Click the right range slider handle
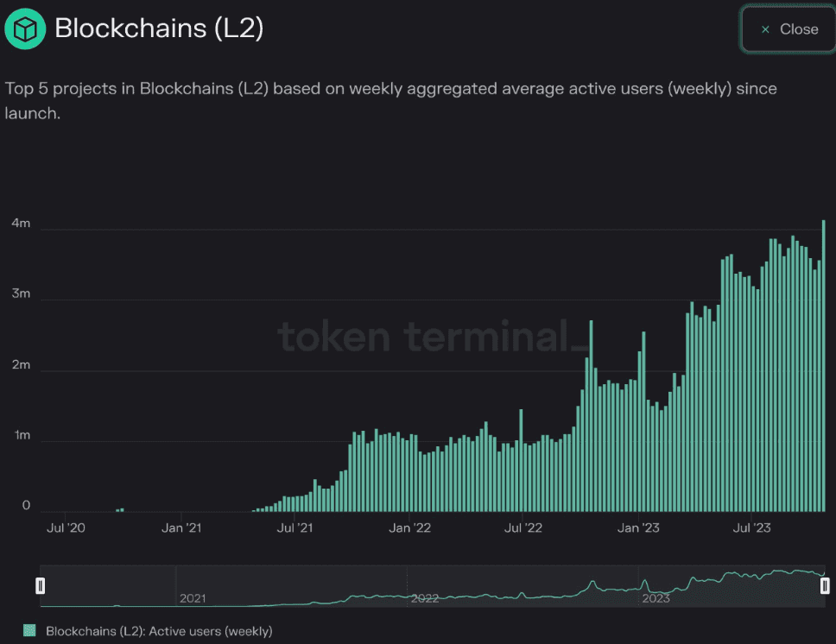Screen dimensions: 836x644 pyautogui.click(x=825, y=586)
